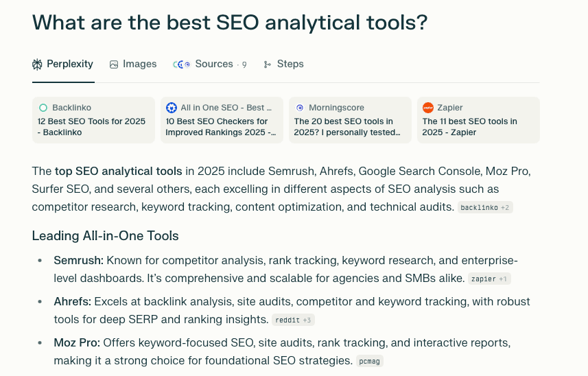Click the Backlinko favicon in source card
Screen dimensions: 588x376
(43, 108)
